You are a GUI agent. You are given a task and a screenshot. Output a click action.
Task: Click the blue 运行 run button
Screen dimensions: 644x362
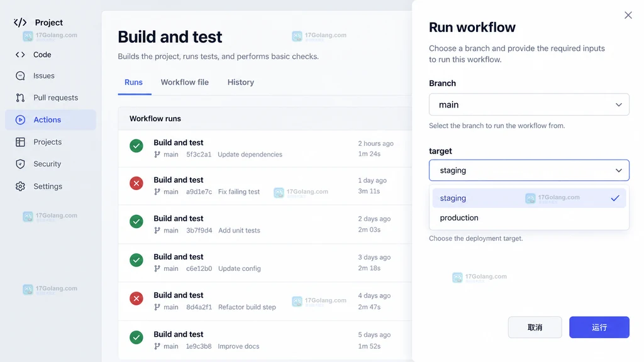pyautogui.click(x=599, y=327)
